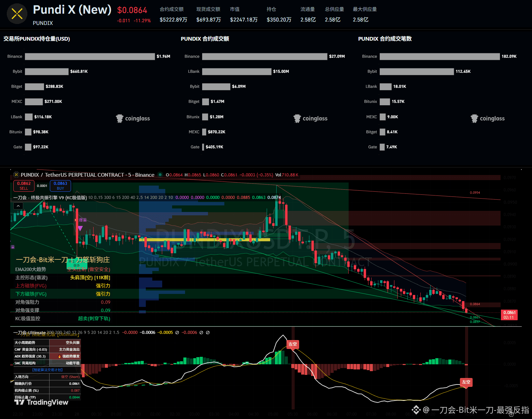
Task: Click the 大小周期趋势 row label
Action: tap(25, 342)
